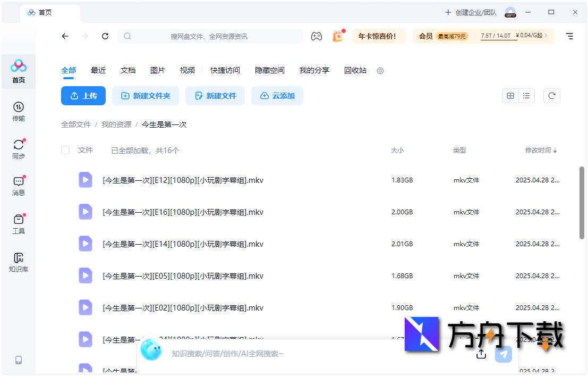Click the game controller icon beside search bar

pos(317,36)
